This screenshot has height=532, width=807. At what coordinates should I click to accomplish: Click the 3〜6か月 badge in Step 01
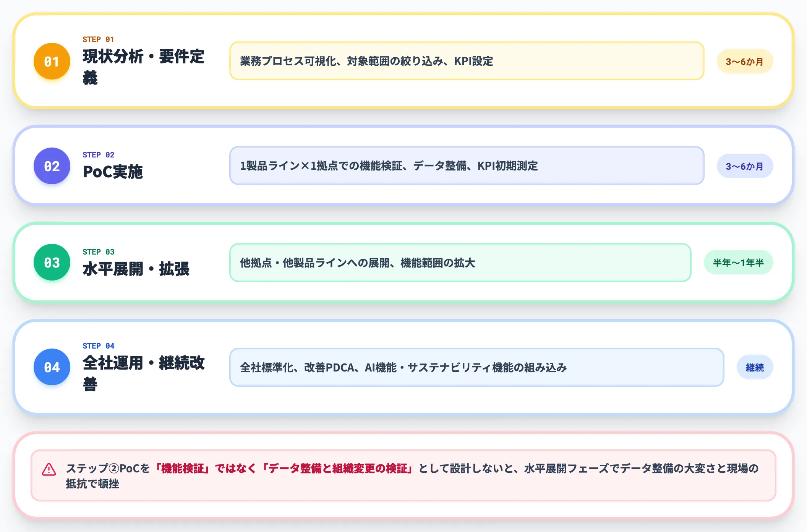click(745, 61)
